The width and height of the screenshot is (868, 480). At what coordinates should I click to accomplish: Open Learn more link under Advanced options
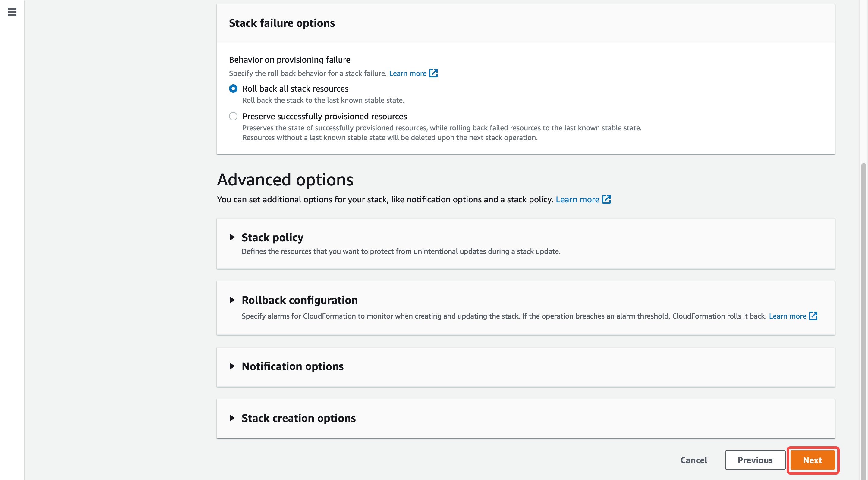point(577,199)
